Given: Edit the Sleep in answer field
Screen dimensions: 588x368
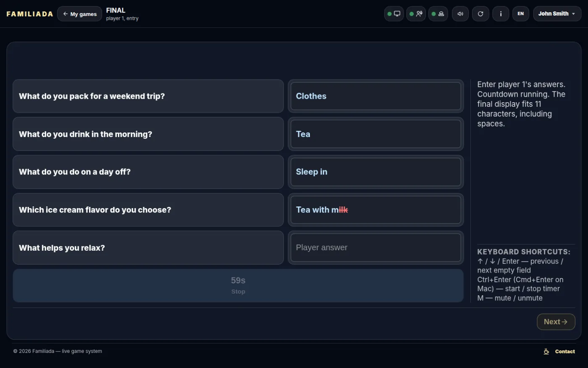Looking at the screenshot, I should pyautogui.click(x=376, y=172).
